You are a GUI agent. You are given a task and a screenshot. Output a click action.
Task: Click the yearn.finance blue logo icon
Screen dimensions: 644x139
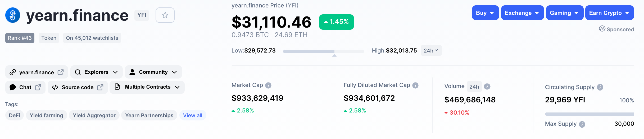tap(13, 15)
